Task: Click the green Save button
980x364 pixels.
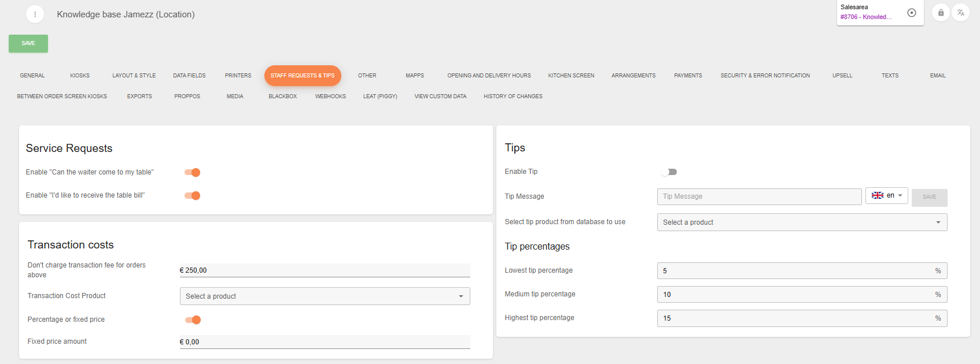Action: click(x=28, y=43)
